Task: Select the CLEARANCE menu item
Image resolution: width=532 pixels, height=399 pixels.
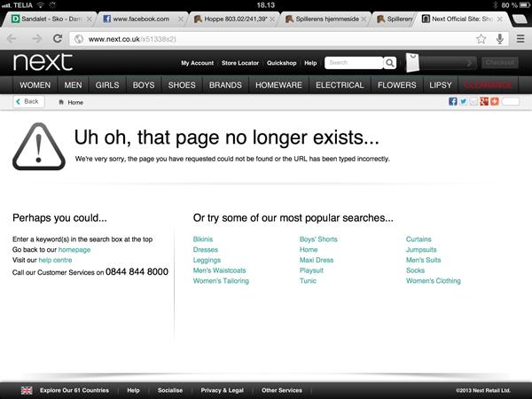Action: pos(488,85)
